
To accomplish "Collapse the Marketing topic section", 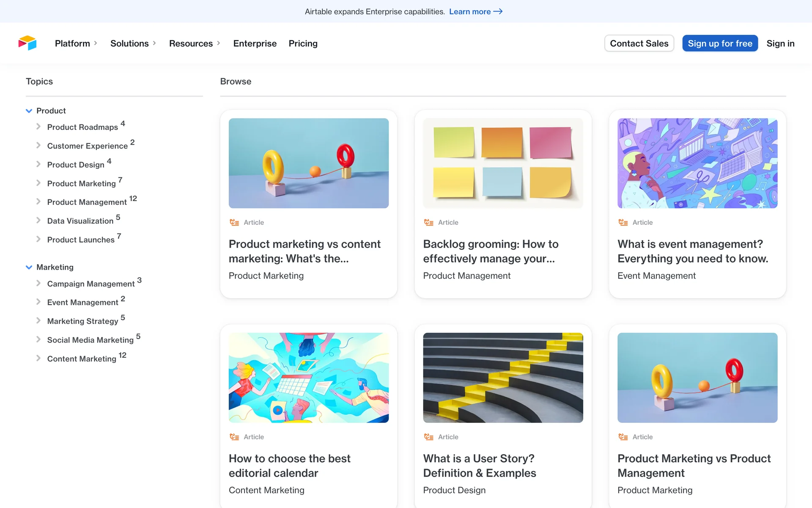I will [x=29, y=267].
